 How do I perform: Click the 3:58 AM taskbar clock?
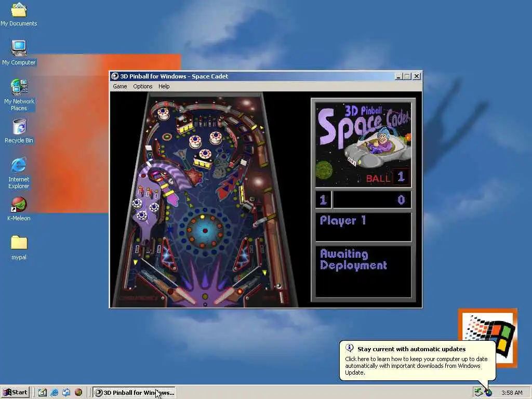point(512,393)
